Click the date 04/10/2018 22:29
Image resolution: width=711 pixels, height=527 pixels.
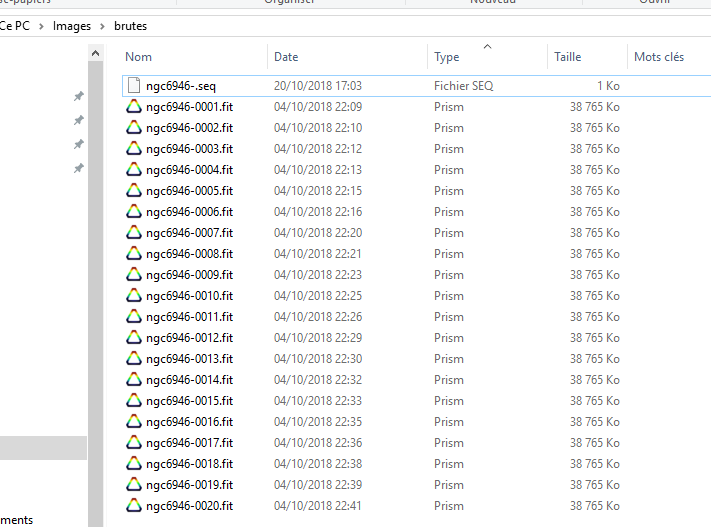point(318,337)
